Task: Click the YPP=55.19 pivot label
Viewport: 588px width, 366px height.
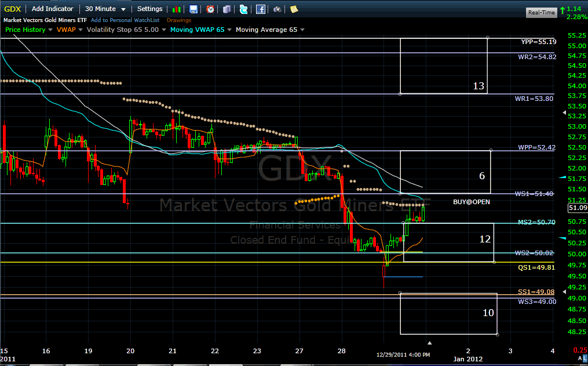Action: coord(539,42)
